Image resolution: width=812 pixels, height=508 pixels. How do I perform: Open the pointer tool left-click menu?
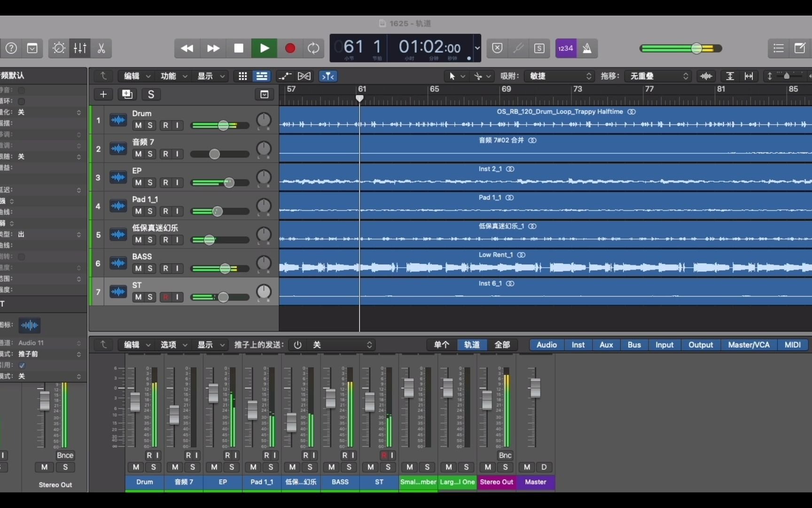pos(456,76)
